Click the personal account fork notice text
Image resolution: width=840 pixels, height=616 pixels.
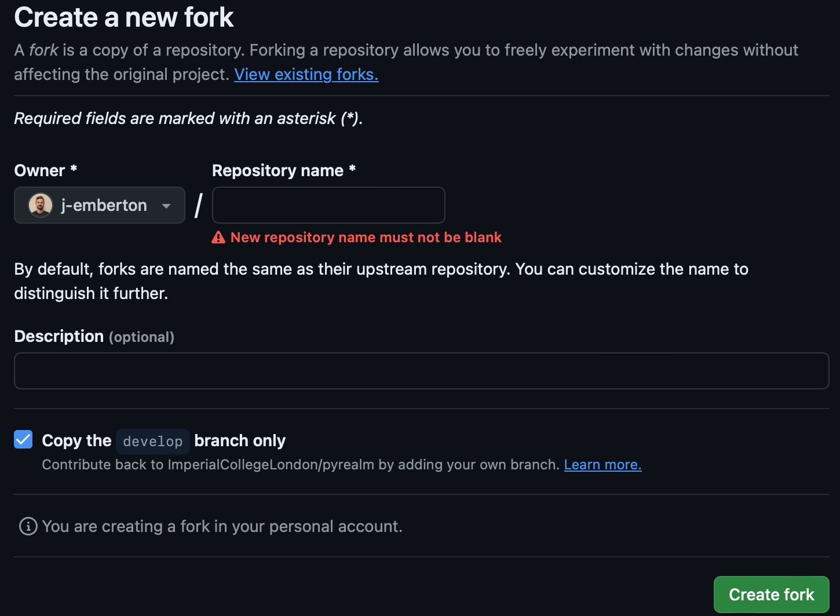[x=222, y=526]
